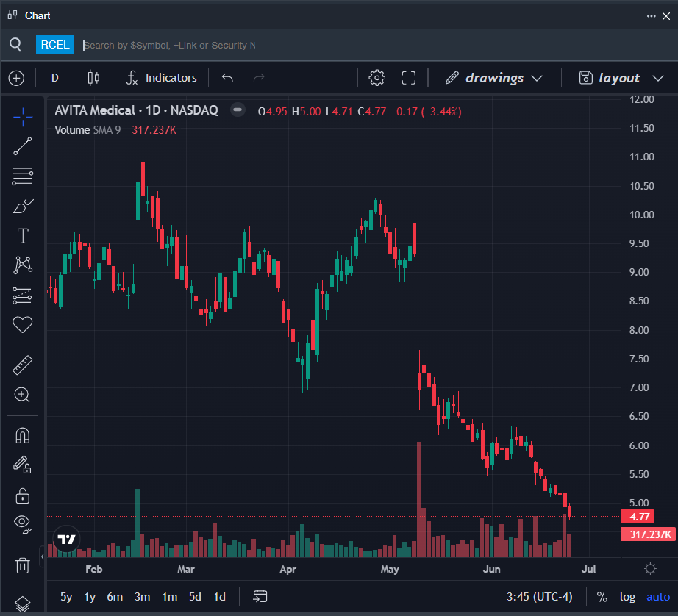Toggle lock all drawing tools
678x616 pixels.
[x=23, y=496]
